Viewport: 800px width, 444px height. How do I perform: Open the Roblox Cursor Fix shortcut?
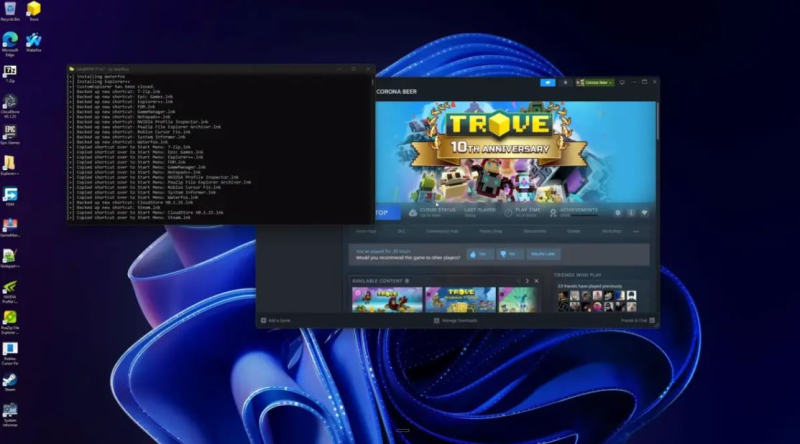(x=10, y=354)
